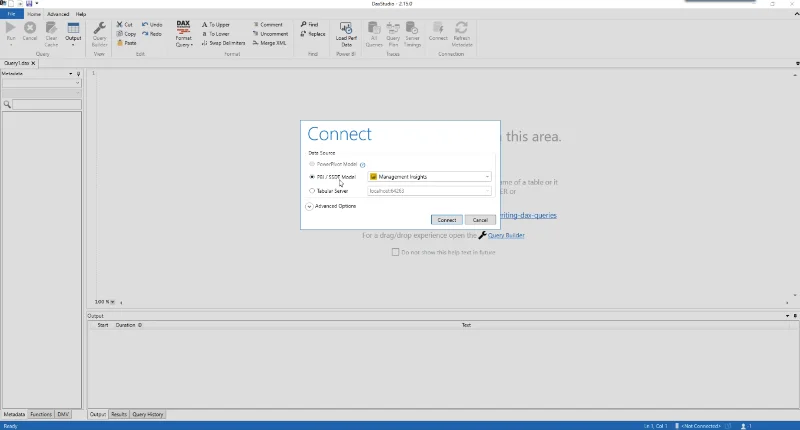Select the Metadata bottom tab
Viewport: 800px width, 430px height.
click(14, 414)
